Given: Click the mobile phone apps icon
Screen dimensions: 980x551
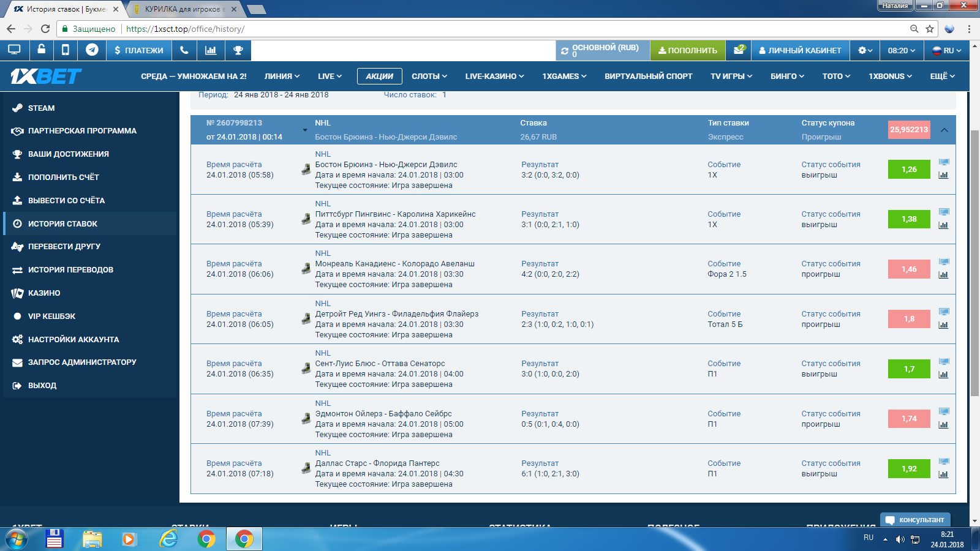Looking at the screenshot, I should coord(66,50).
